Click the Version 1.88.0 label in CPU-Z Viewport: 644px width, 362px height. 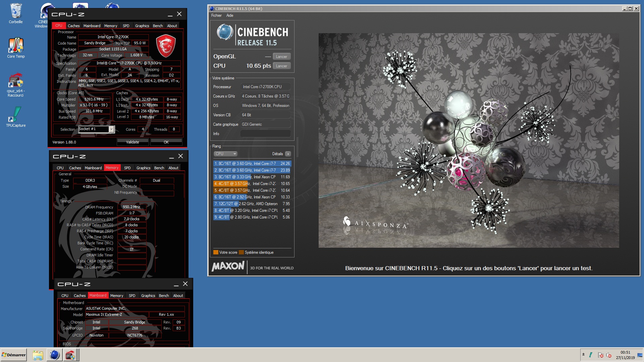tap(64, 142)
